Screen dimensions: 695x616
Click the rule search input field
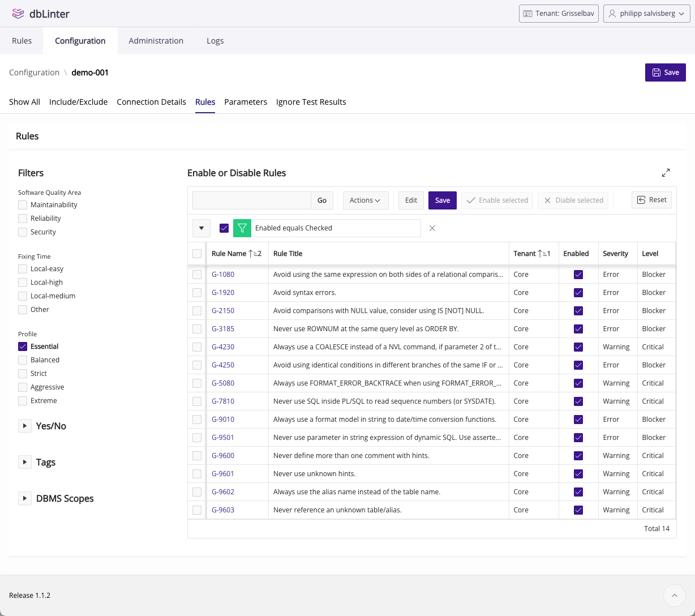(252, 200)
